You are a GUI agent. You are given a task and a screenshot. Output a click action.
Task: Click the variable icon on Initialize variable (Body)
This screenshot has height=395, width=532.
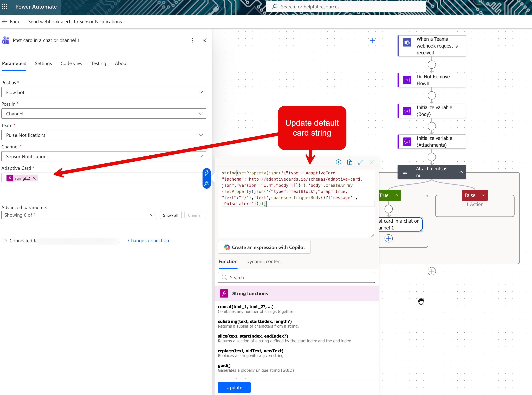[407, 111]
